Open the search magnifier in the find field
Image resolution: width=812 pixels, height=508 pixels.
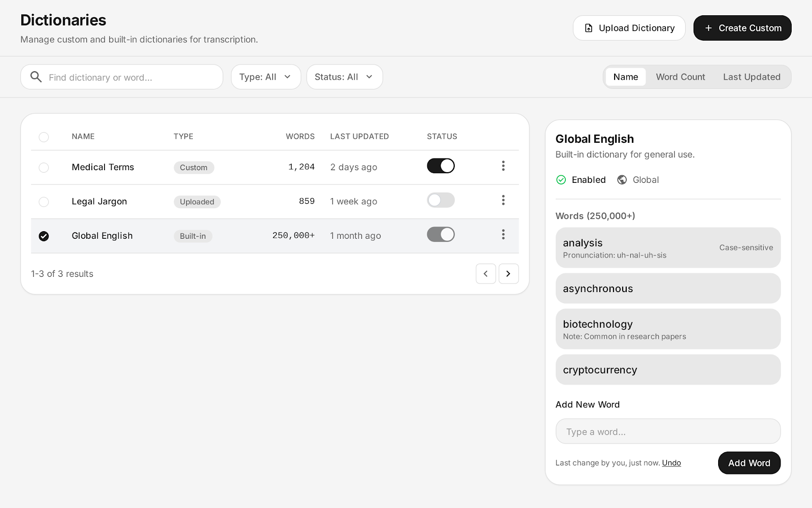[36, 77]
